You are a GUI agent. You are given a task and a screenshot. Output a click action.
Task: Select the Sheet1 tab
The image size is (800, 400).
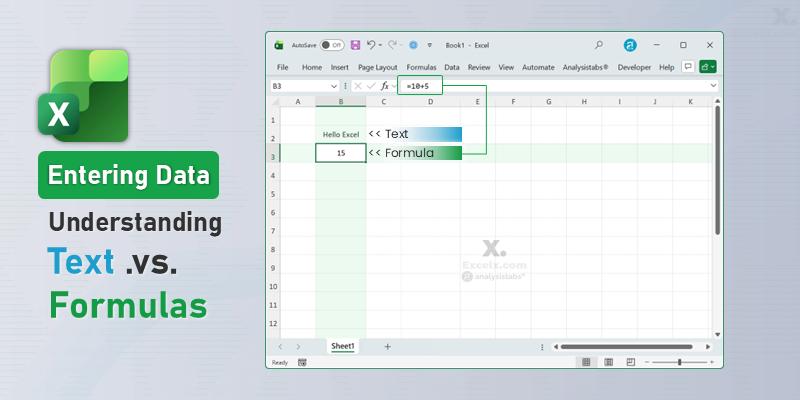[343, 346]
